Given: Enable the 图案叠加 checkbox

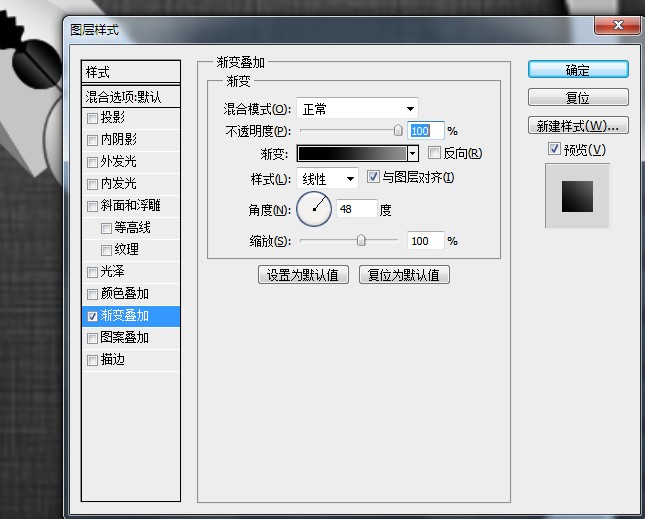Looking at the screenshot, I should (92, 338).
